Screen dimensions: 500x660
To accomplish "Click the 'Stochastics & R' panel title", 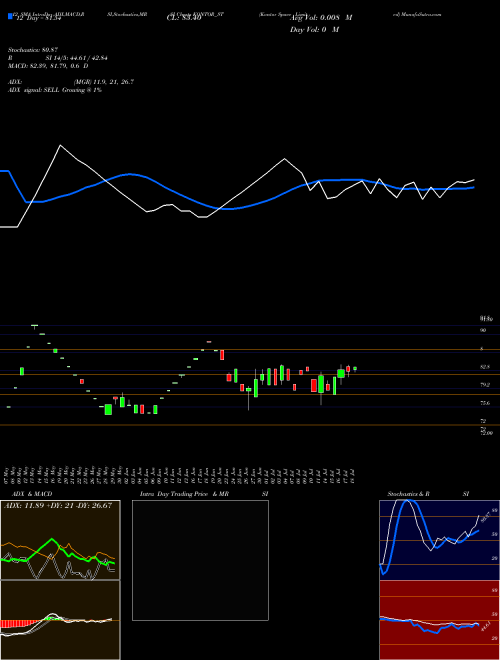I will (x=408, y=494).
